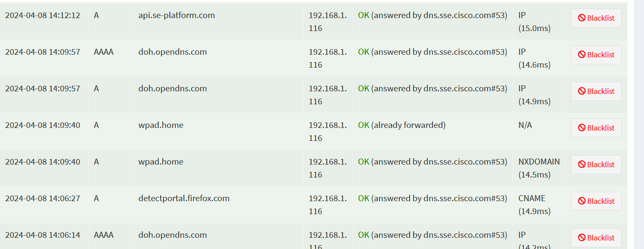Blacklist the wpad.home domain answered with NXDOMAIN
Viewport: 644px width, 249px height.
pyautogui.click(x=596, y=164)
